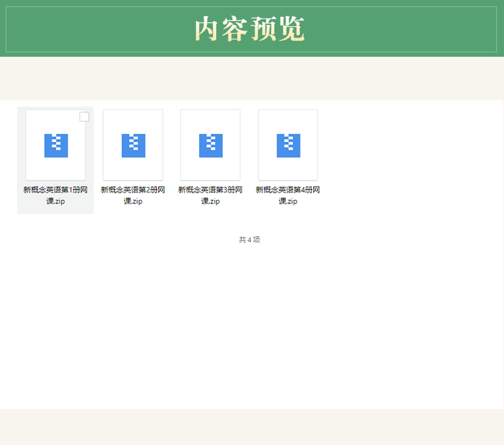
Task: Open the 新概念英语第2册网课.zip archive icon
Action: click(133, 145)
